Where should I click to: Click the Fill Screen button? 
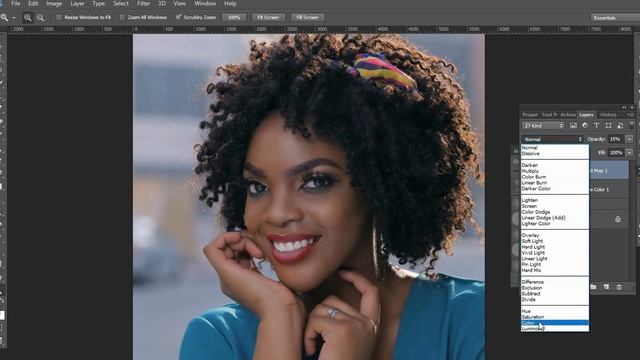tap(307, 18)
